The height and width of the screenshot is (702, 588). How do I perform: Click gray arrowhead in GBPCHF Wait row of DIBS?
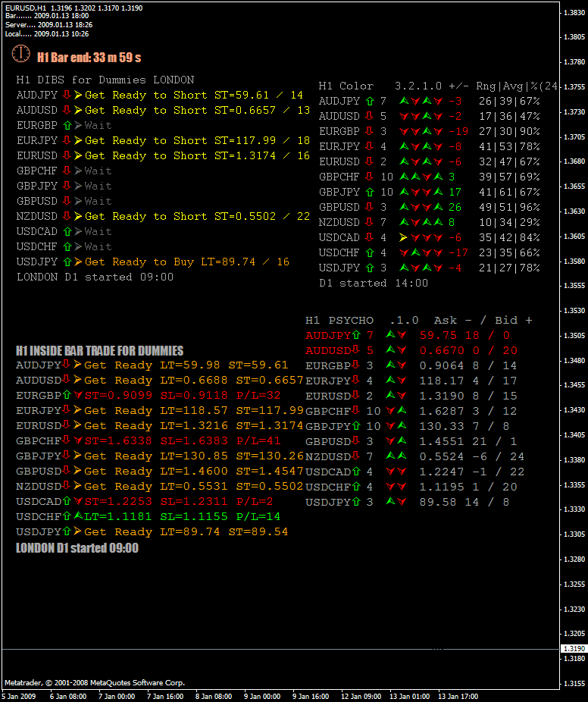click(78, 171)
